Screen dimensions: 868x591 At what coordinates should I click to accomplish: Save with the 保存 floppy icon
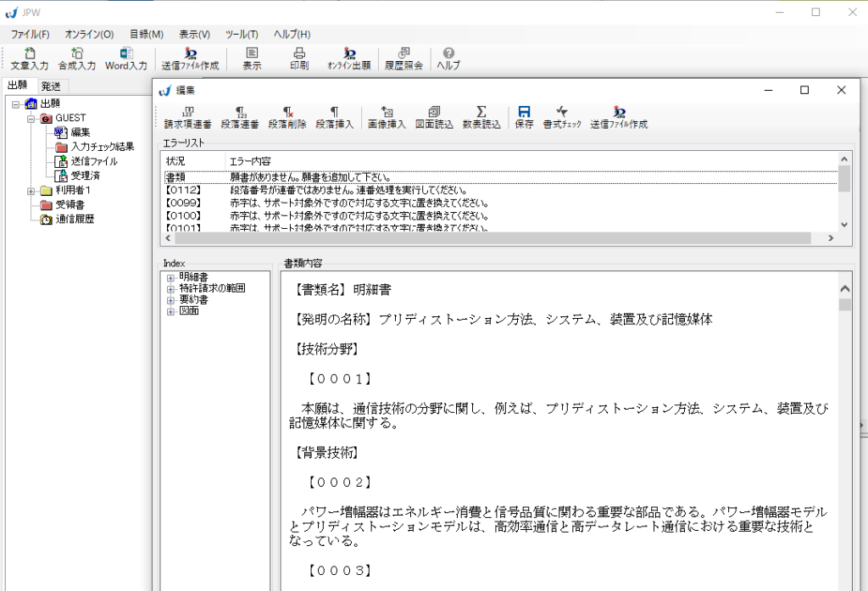524,117
